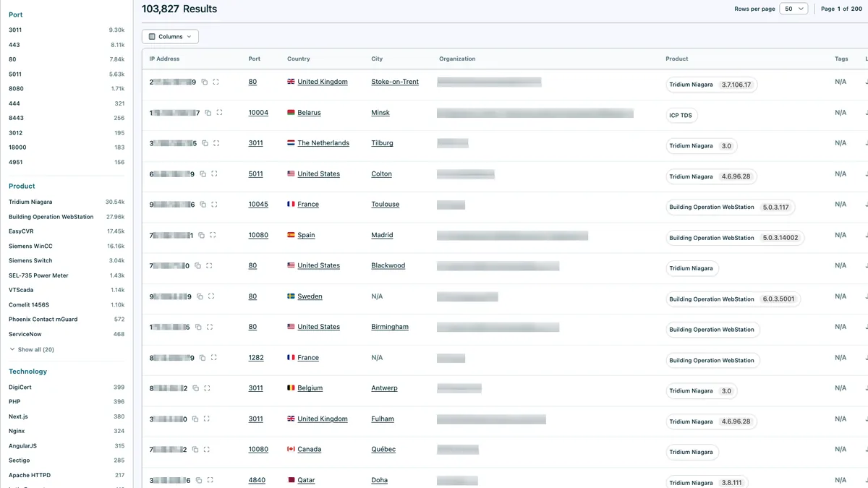Copy IP address in Tilburg row
The image size is (868, 488).
(x=205, y=143)
